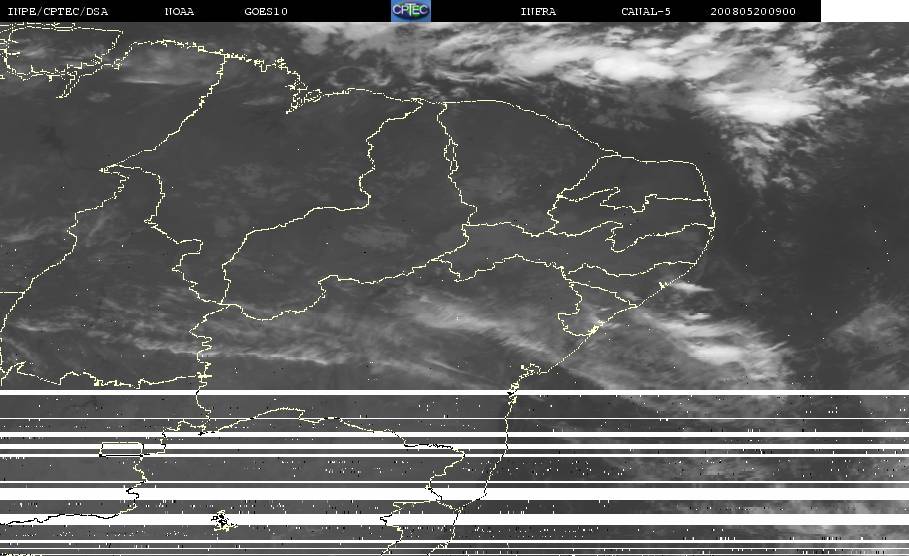Image resolution: width=909 pixels, height=556 pixels.
Task: Click the NOAA label in header
Action: pyautogui.click(x=180, y=12)
